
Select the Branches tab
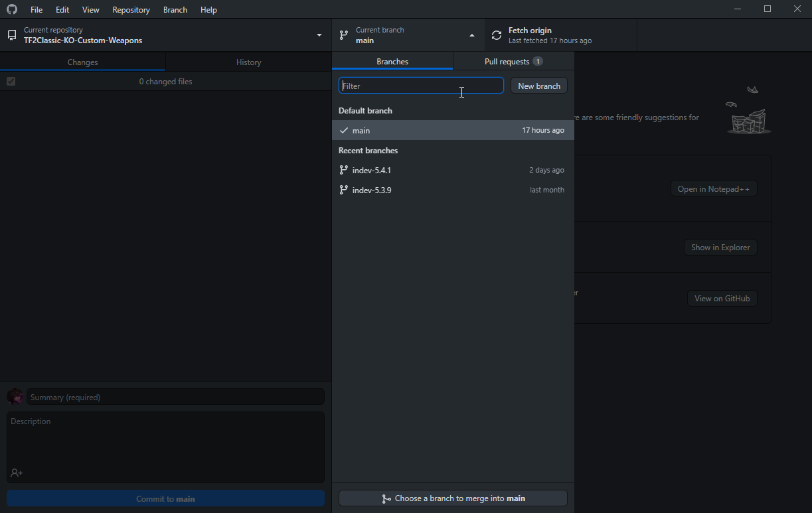[392, 61]
